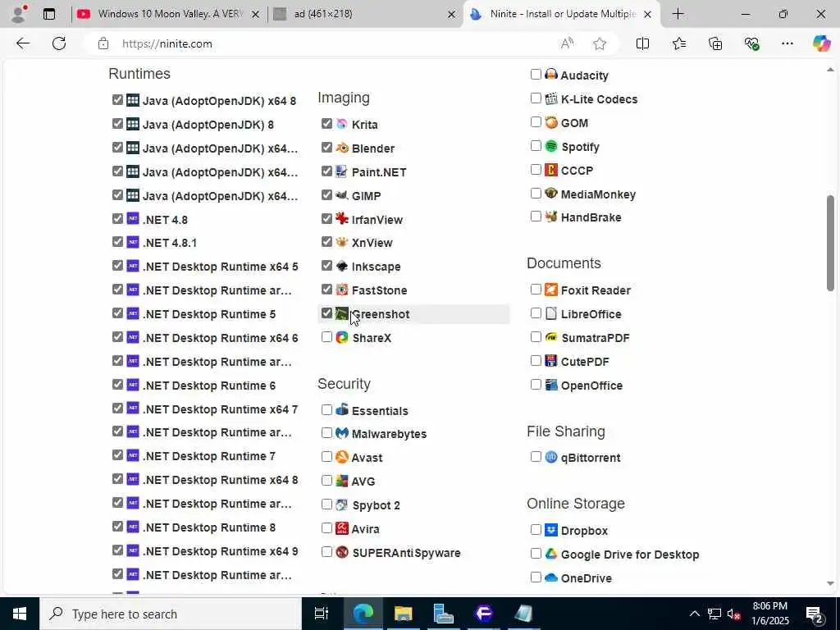This screenshot has width=840, height=630.
Task: Open browser Settings and more menu
Action: (787, 44)
